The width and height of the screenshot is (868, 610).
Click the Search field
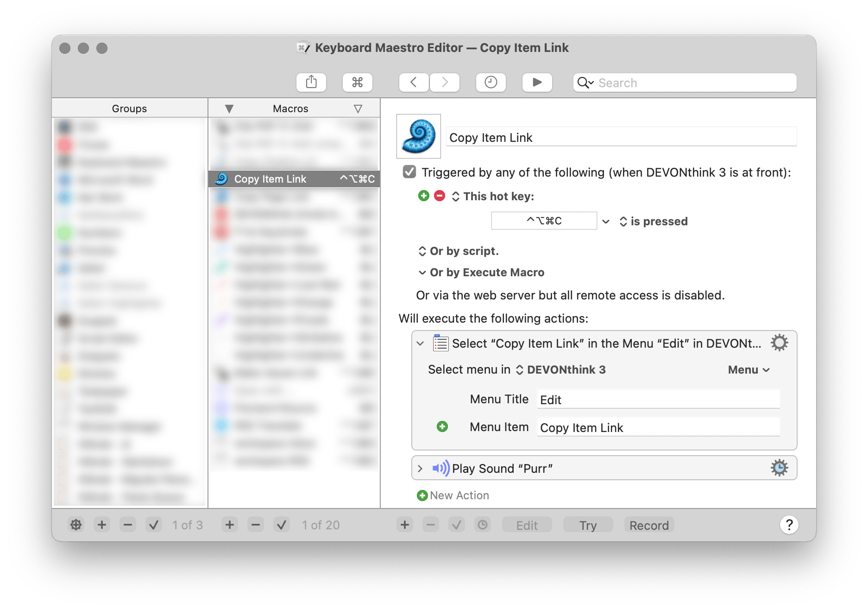pyautogui.click(x=685, y=83)
